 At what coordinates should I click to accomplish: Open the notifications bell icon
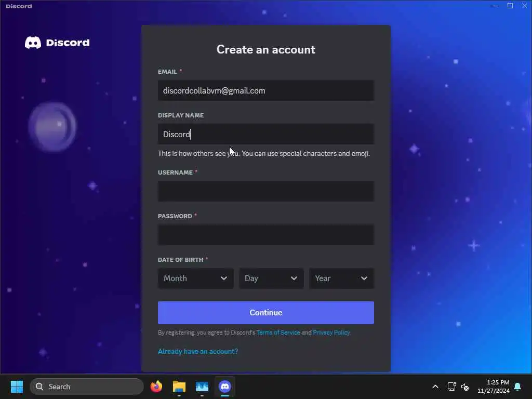518,387
